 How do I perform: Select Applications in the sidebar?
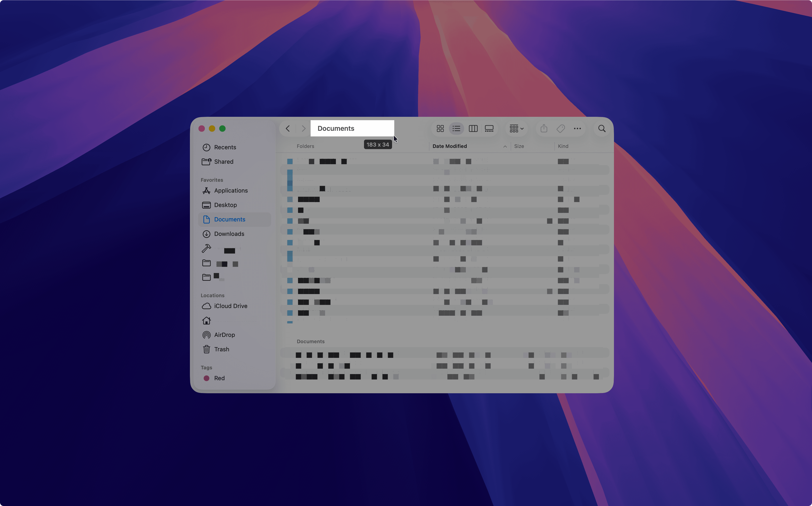pos(231,191)
